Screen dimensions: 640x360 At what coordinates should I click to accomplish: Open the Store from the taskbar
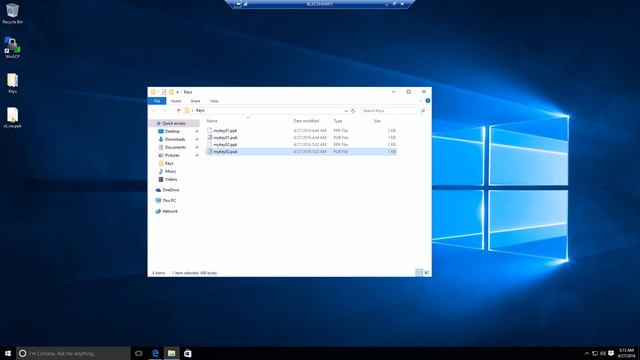188,353
